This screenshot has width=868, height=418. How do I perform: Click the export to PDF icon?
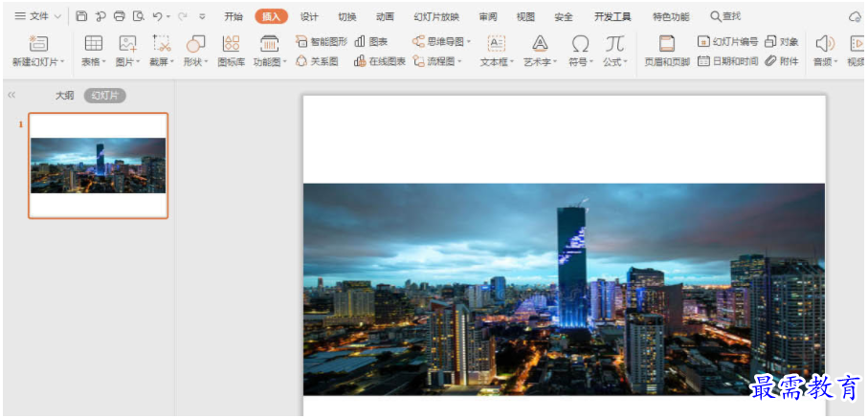[100, 16]
